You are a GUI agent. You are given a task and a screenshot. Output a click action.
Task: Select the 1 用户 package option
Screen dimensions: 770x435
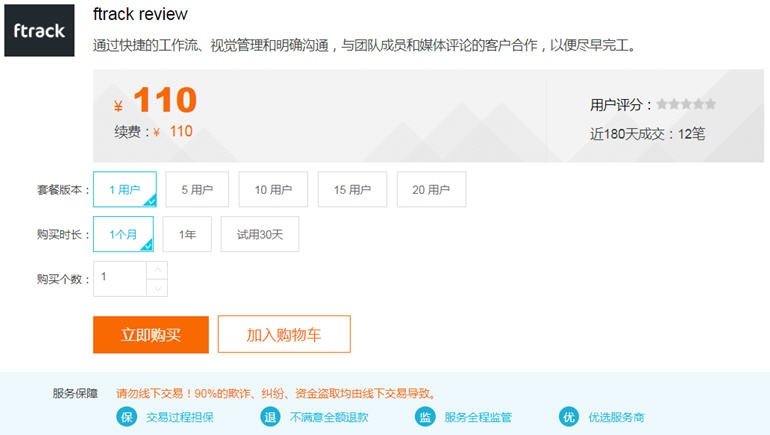(125, 190)
